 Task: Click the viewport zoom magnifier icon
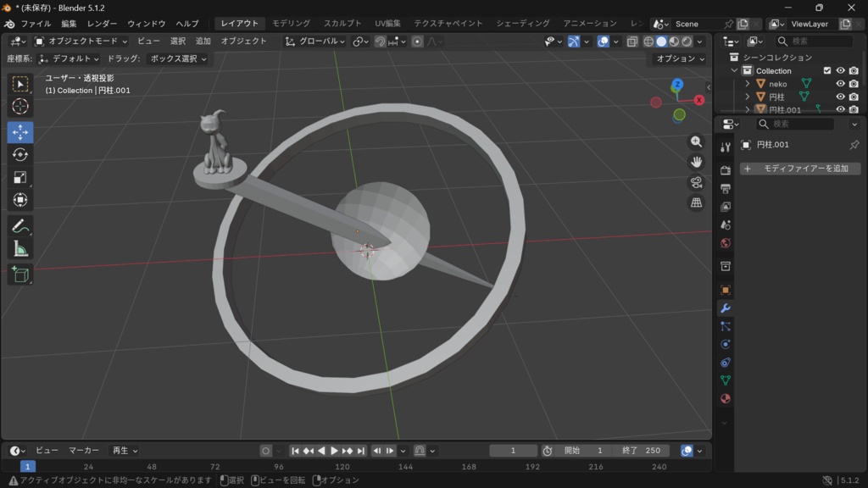click(x=696, y=141)
